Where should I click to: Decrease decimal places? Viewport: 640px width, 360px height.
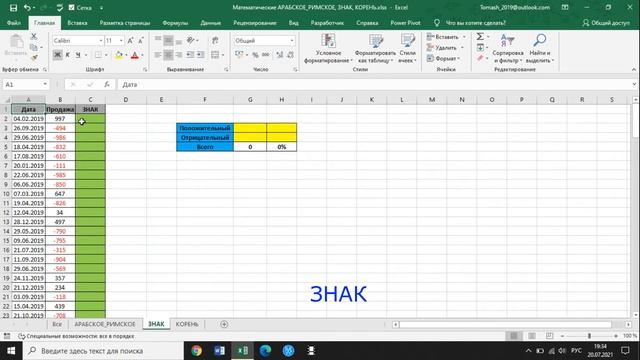(x=290, y=55)
